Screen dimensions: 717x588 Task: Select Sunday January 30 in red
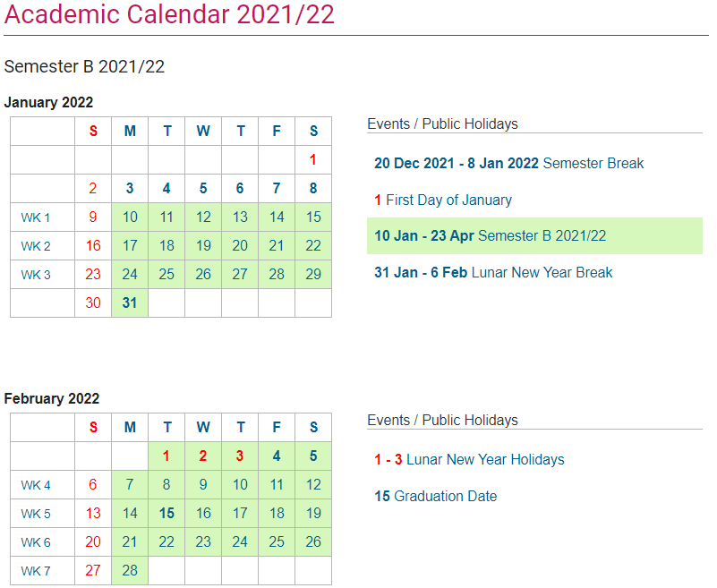point(93,303)
